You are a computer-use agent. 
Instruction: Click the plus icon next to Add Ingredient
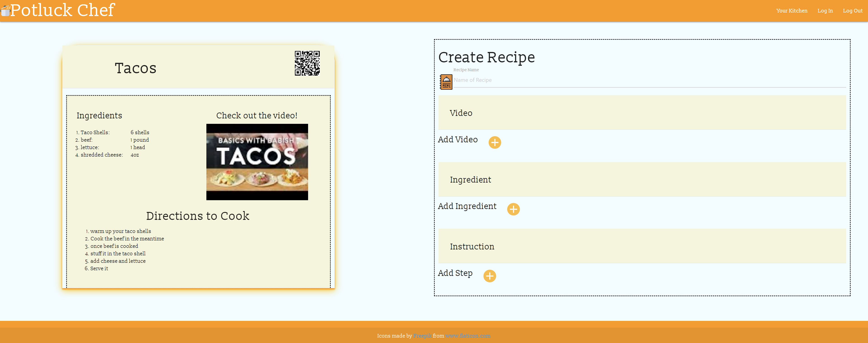tap(513, 209)
